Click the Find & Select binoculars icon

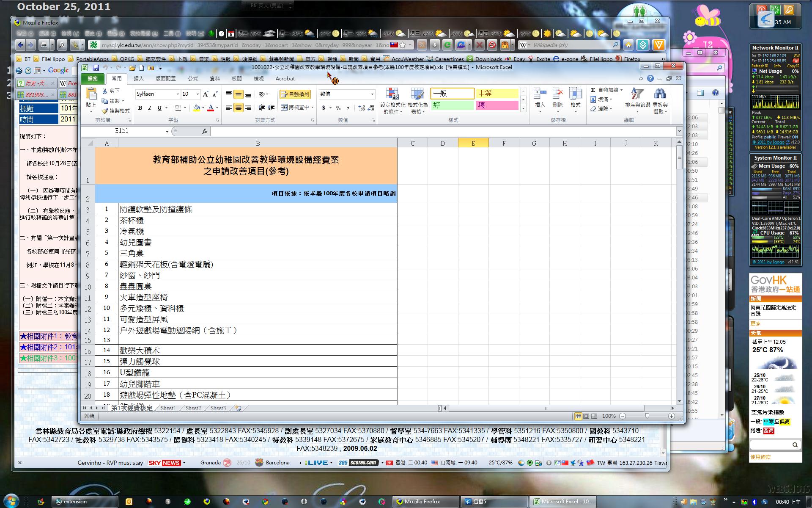point(660,94)
